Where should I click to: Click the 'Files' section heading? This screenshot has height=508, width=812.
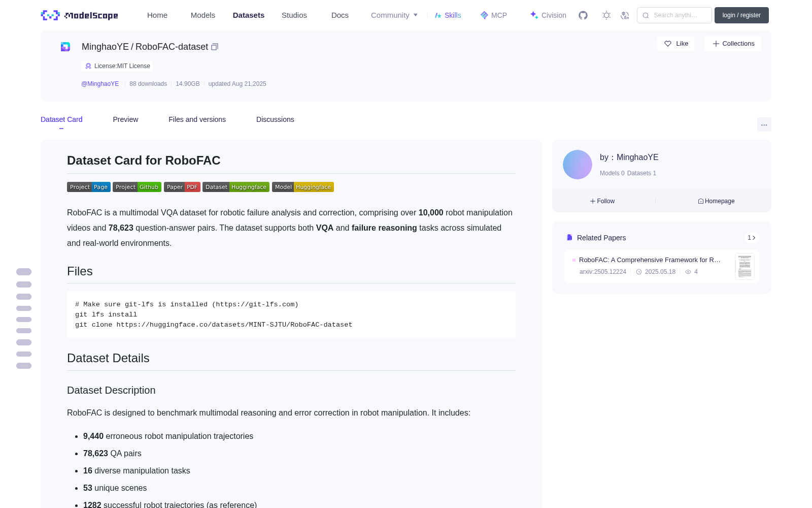[80, 271]
